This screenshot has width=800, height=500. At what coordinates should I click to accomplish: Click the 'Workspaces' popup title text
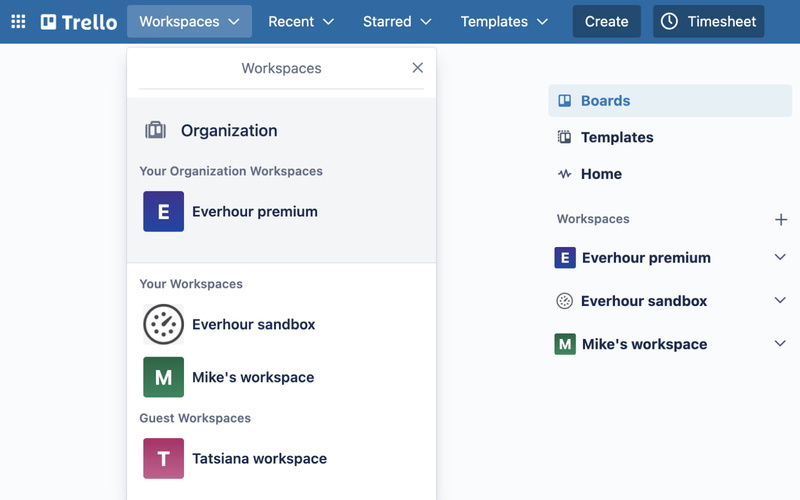[282, 68]
